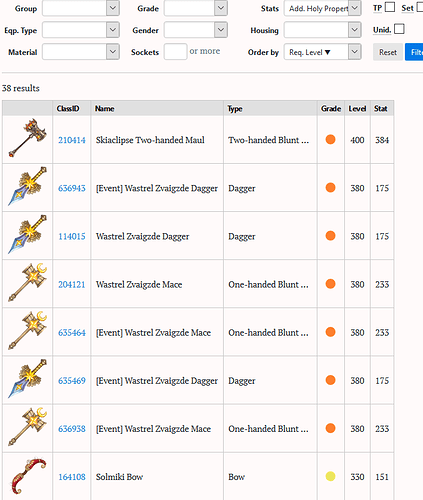
Task: Expand the Order by Req. Level dropdown
Action: pyautogui.click(x=322, y=52)
